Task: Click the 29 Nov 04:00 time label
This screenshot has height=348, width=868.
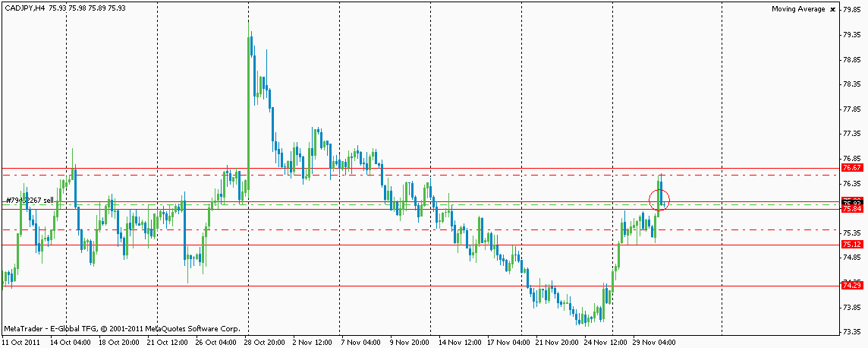Action: pyautogui.click(x=655, y=342)
